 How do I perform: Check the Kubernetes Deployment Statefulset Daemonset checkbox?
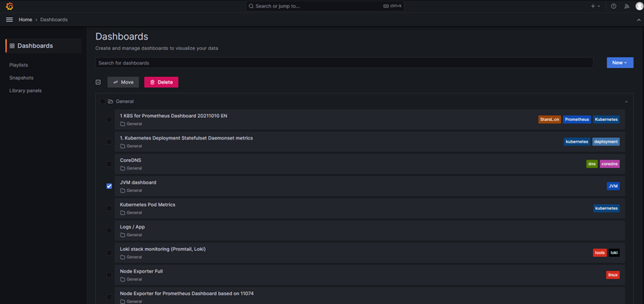(109, 141)
